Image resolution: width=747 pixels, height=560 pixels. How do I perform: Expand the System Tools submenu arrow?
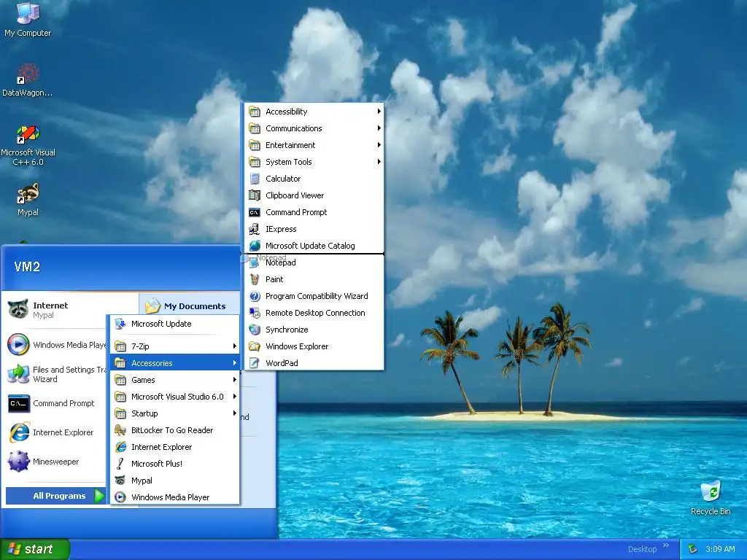pyautogui.click(x=379, y=162)
